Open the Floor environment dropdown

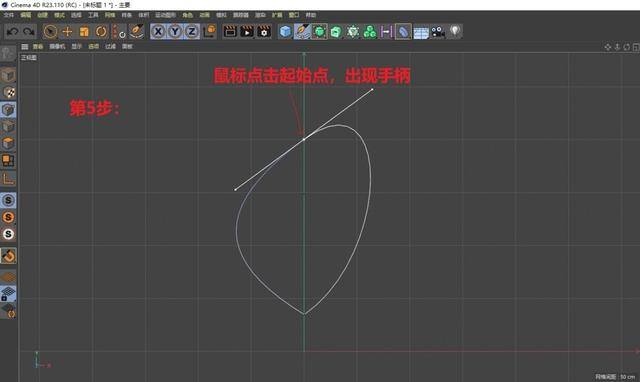coord(421,32)
